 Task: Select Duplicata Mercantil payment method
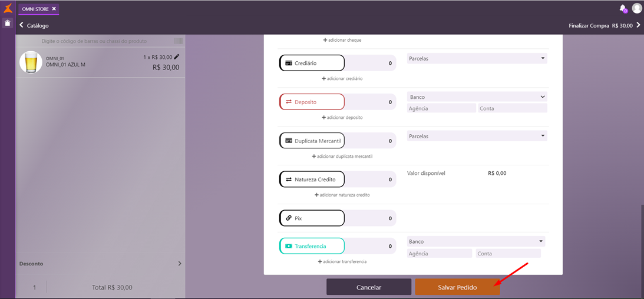point(312,141)
